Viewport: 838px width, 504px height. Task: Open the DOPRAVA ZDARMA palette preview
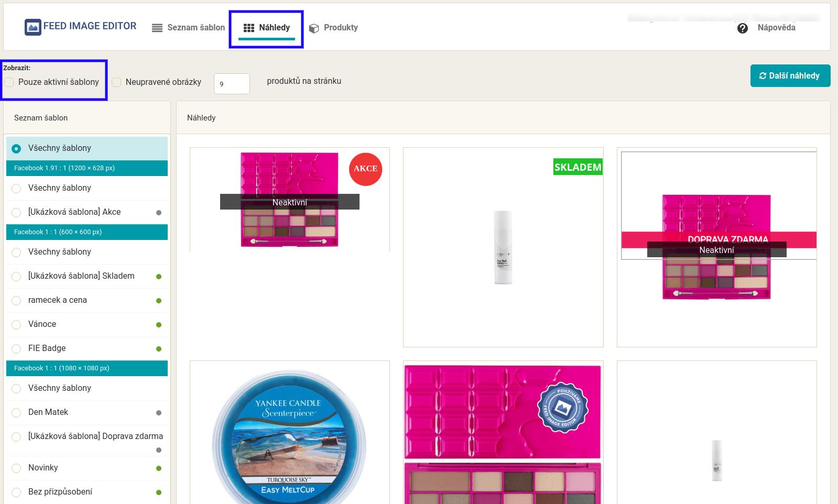point(717,247)
